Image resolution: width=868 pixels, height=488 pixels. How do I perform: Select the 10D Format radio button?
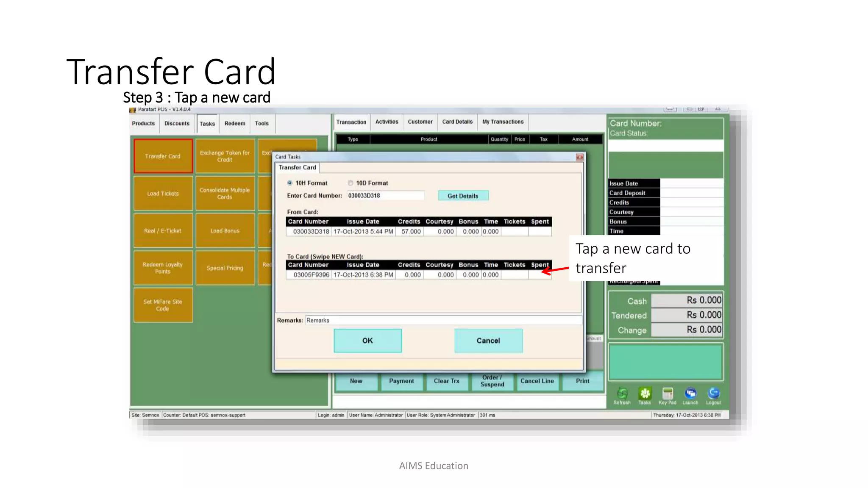[351, 183]
